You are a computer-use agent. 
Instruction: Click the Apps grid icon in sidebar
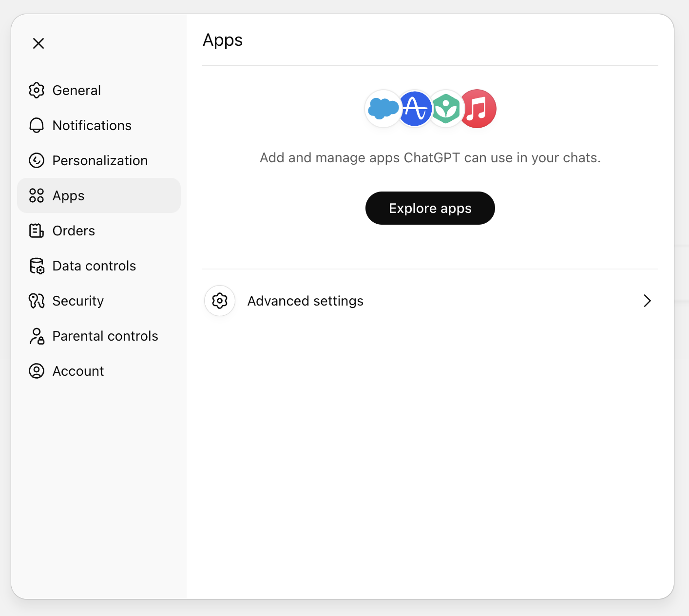tap(36, 195)
